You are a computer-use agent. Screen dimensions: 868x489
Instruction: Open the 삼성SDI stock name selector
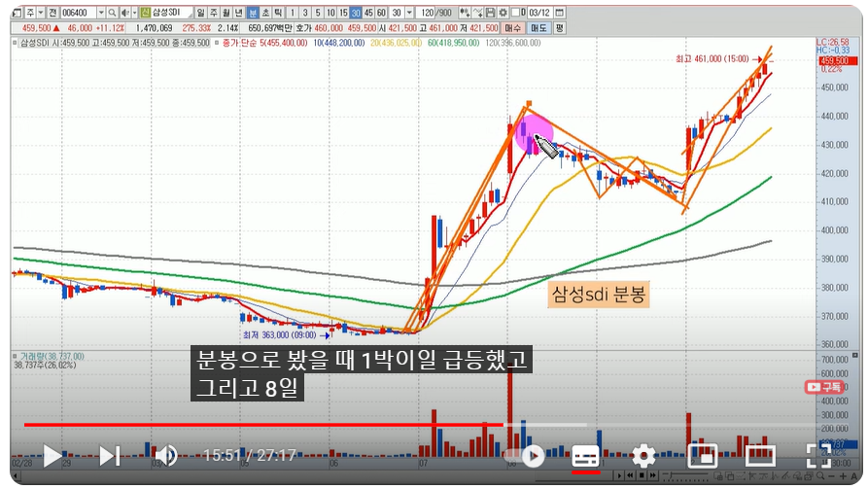coord(172,13)
